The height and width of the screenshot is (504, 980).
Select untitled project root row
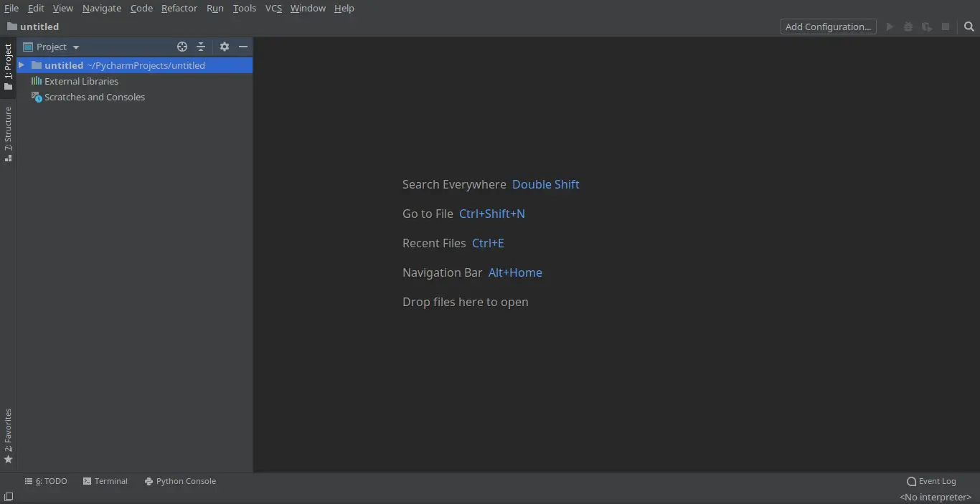pyautogui.click(x=135, y=65)
